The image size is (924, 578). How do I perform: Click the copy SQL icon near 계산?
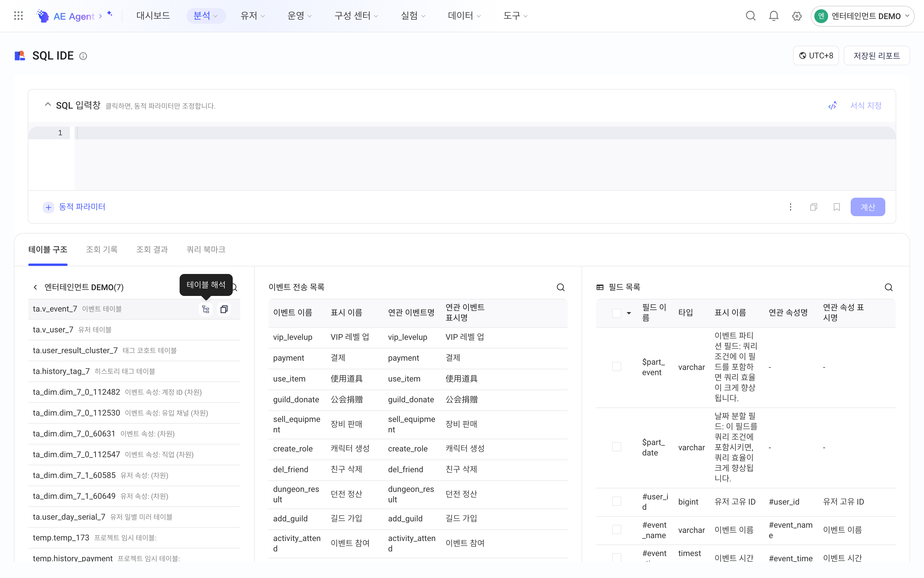[x=813, y=207]
